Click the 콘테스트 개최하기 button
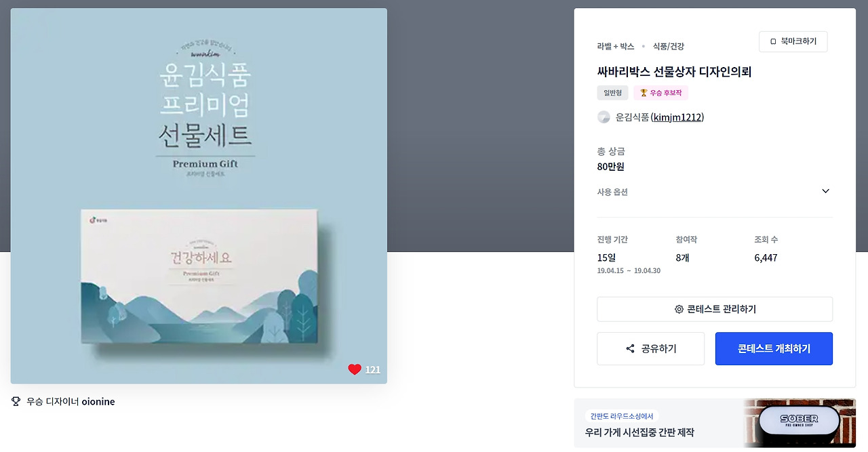The height and width of the screenshot is (452, 868). click(x=774, y=349)
